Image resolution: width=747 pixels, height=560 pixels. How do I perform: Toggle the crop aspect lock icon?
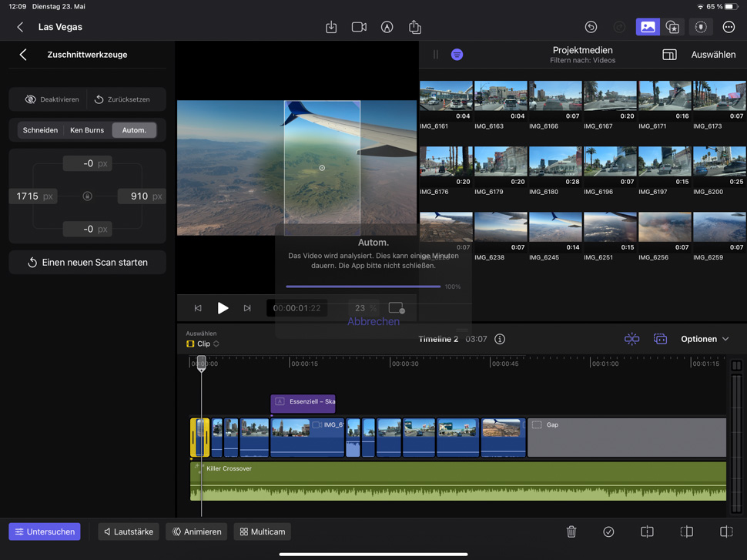pos(87,196)
